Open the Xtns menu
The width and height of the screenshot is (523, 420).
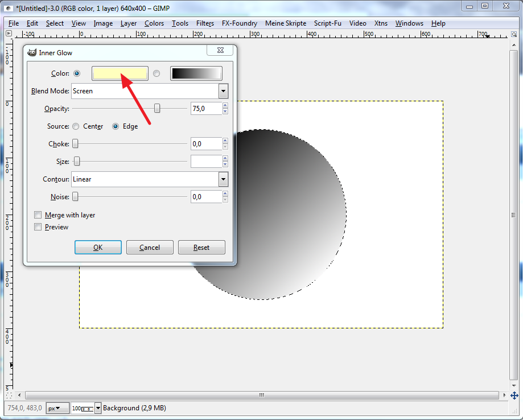381,23
